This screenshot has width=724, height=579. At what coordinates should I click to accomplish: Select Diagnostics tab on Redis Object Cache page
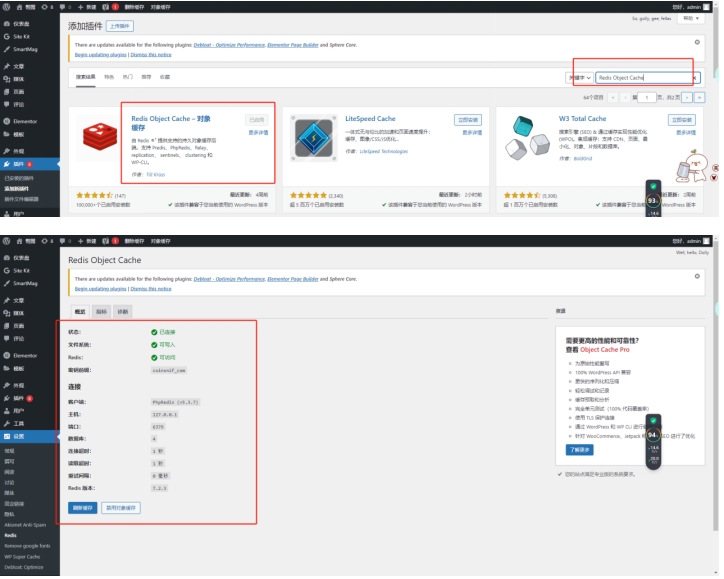[x=122, y=312]
